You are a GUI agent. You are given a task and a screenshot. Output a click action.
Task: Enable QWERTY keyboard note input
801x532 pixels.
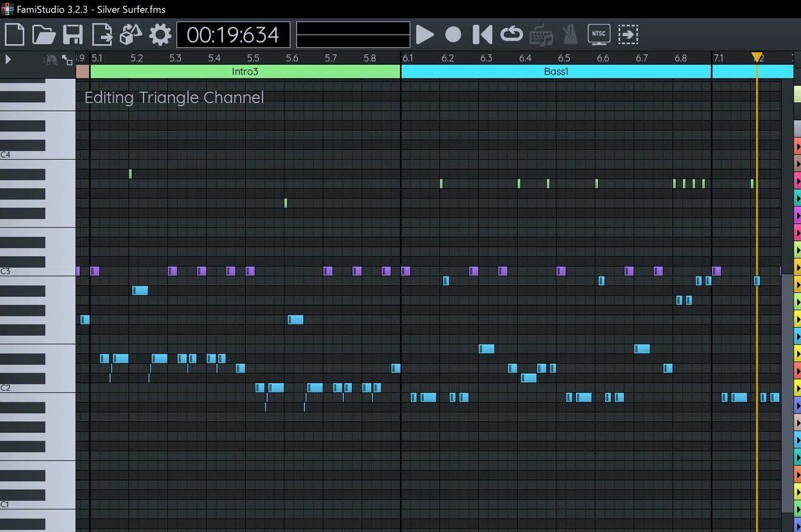click(540, 34)
